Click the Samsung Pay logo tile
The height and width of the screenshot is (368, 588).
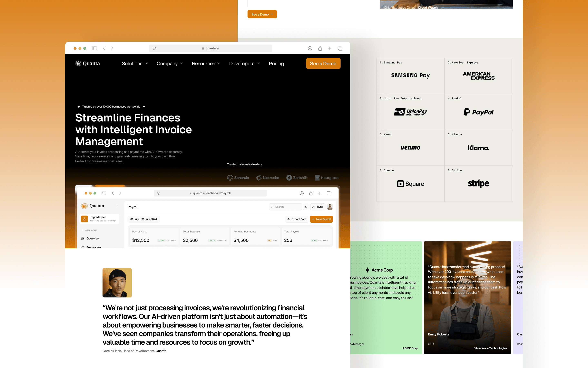(x=410, y=76)
